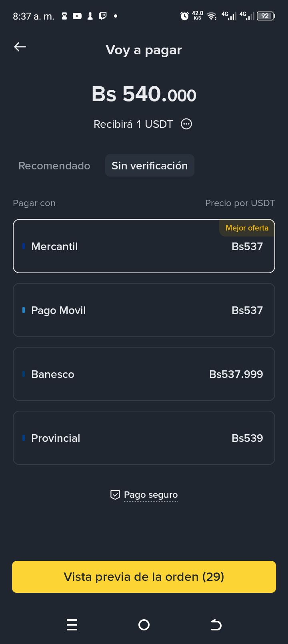Select Pago Movil payment method
The image size is (288, 644).
pyautogui.click(x=144, y=310)
